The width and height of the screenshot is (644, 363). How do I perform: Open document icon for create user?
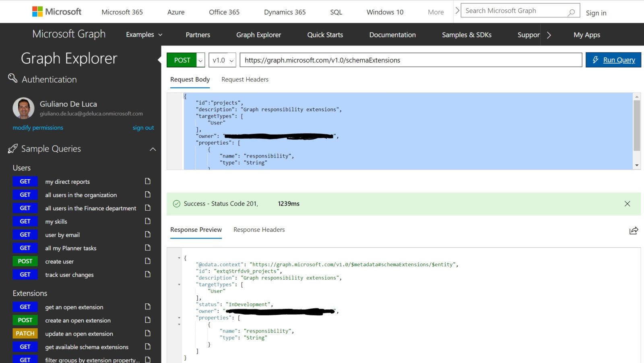coord(148,261)
